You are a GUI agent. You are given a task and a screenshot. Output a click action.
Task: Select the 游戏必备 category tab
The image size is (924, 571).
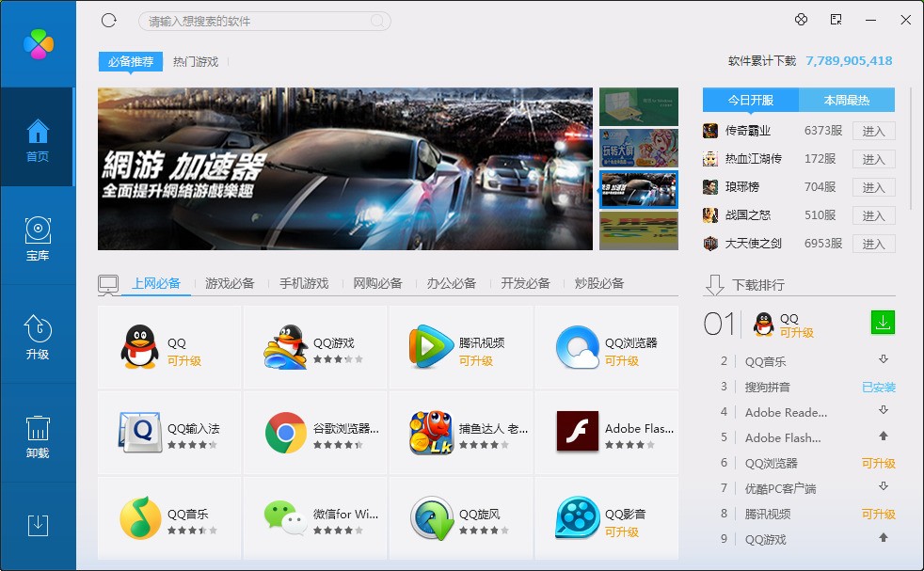click(x=230, y=283)
